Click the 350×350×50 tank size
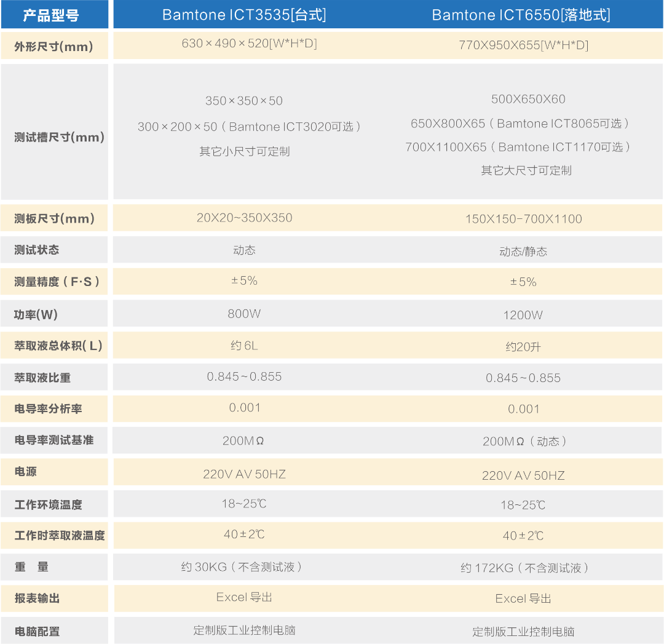 point(244,101)
